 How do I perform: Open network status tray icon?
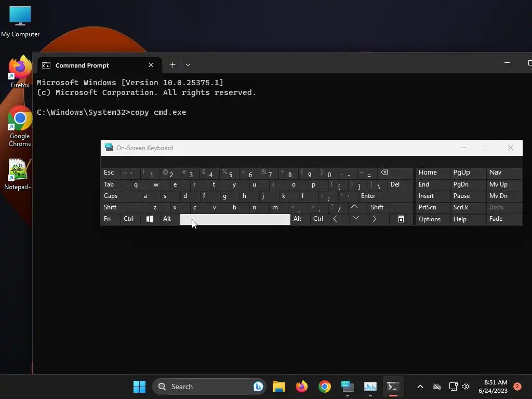tap(453, 387)
